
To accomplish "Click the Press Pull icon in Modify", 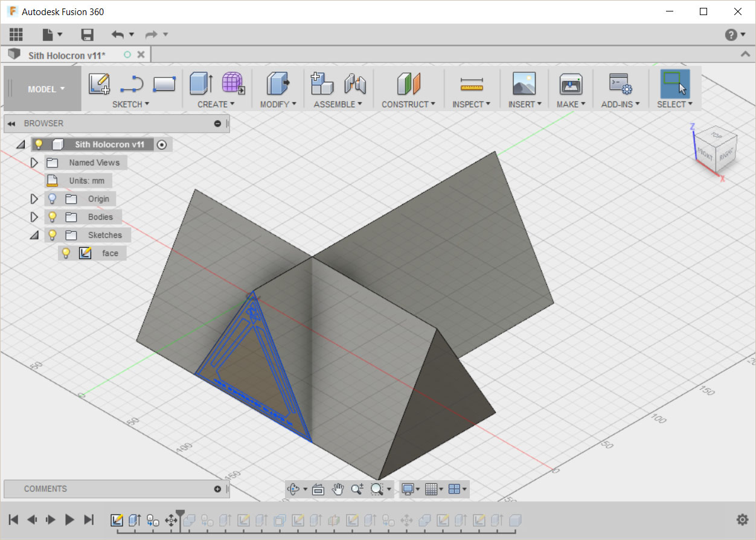I will point(277,83).
